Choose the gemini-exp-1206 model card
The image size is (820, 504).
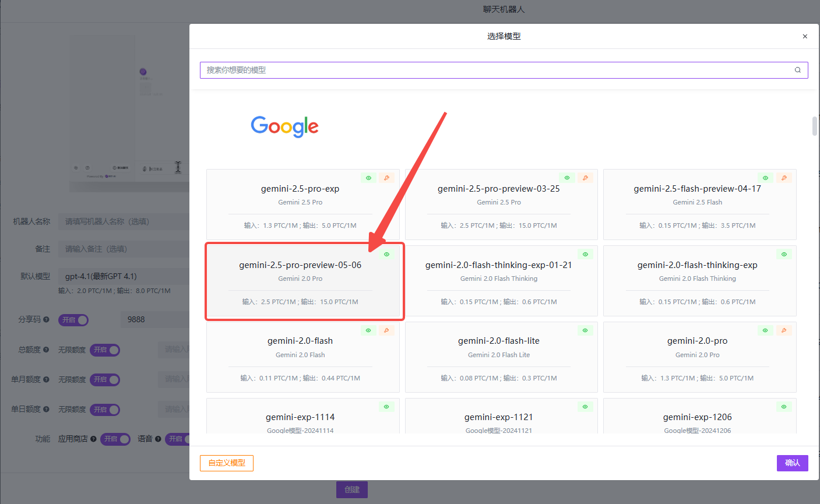(x=700, y=416)
